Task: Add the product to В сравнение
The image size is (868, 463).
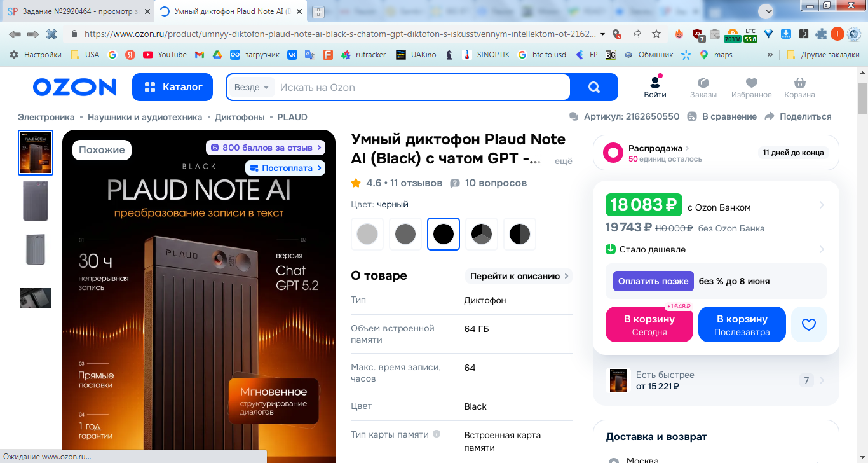Action: click(x=723, y=116)
